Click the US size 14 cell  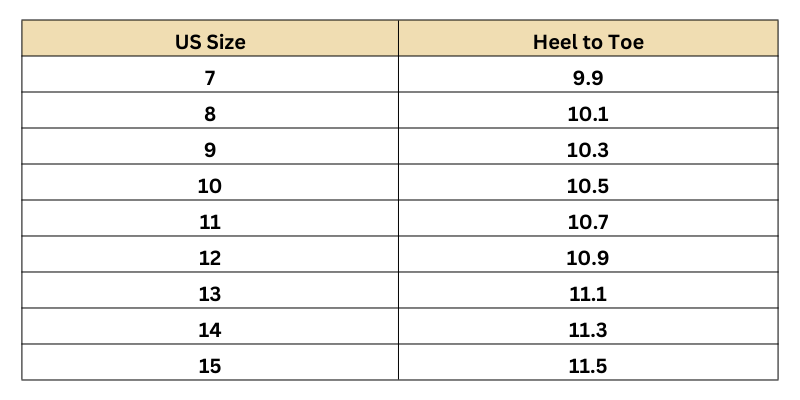pos(210,330)
